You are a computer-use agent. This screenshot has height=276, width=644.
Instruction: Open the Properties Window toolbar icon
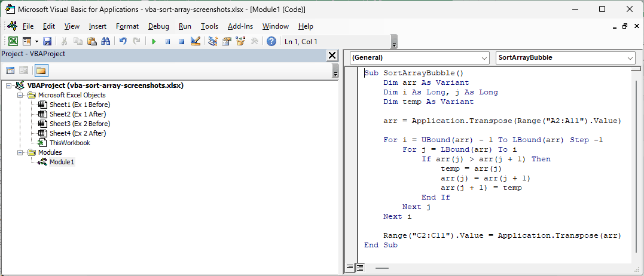pos(227,41)
